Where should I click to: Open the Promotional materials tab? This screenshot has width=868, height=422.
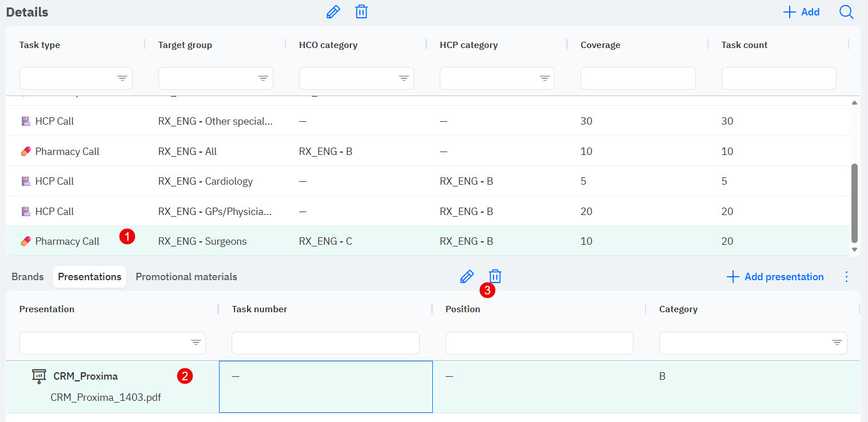pyautogui.click(x=186, y=277)
